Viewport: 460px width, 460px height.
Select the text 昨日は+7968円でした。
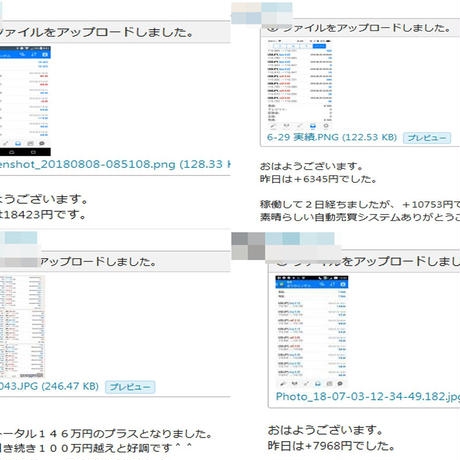(331, 446)
